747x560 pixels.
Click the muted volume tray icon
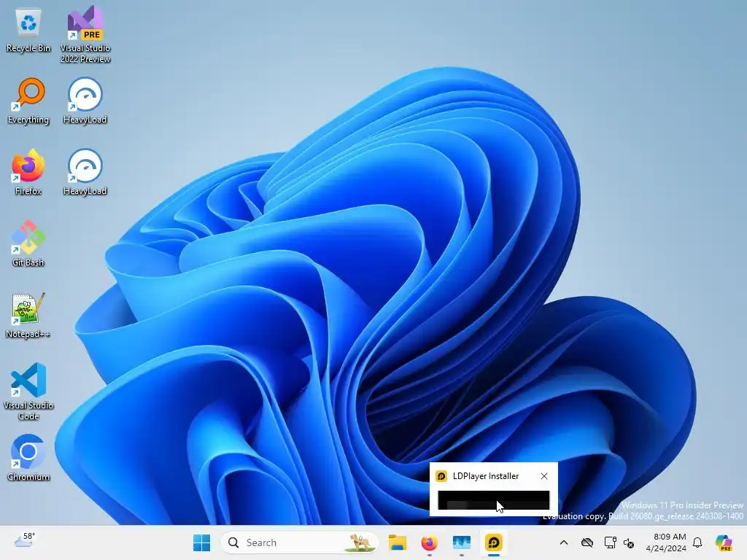tap(629, 542)
